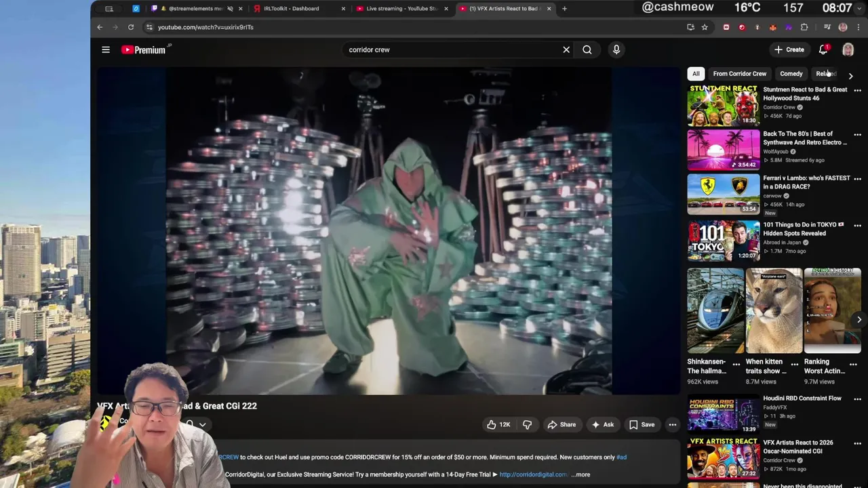Open Stuntmen React thumbnail
868x488 pixels.
pos(724,105)
